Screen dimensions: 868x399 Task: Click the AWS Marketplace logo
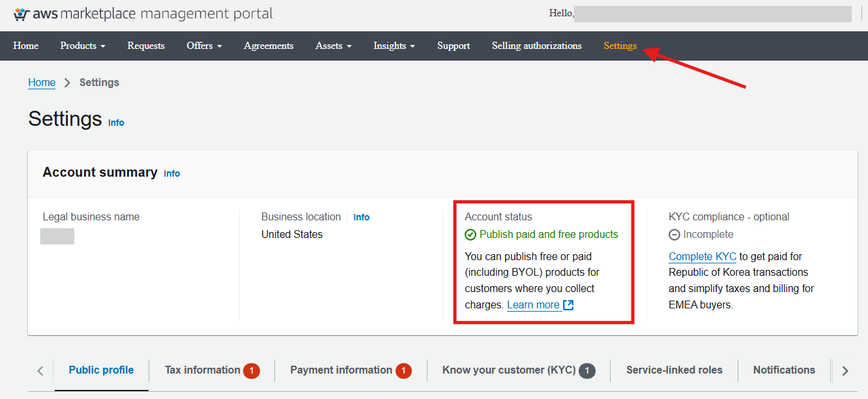click(143, 14)
